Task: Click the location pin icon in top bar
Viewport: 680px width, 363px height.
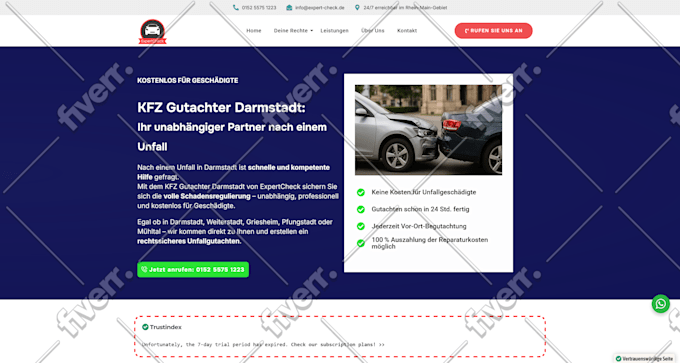Action: point(357,7)
